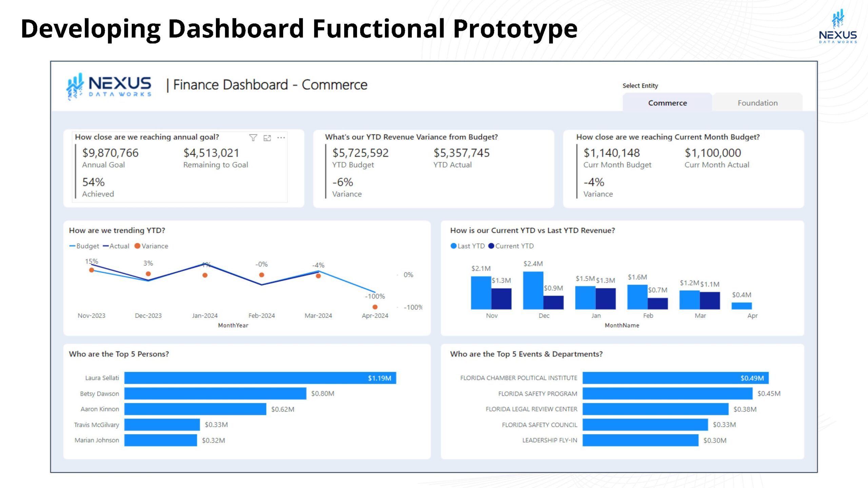Viewport: 868px width, 488px height.
Task: Click Dec Last YTD bar $2.4M
Action: [x=533, y=290]
